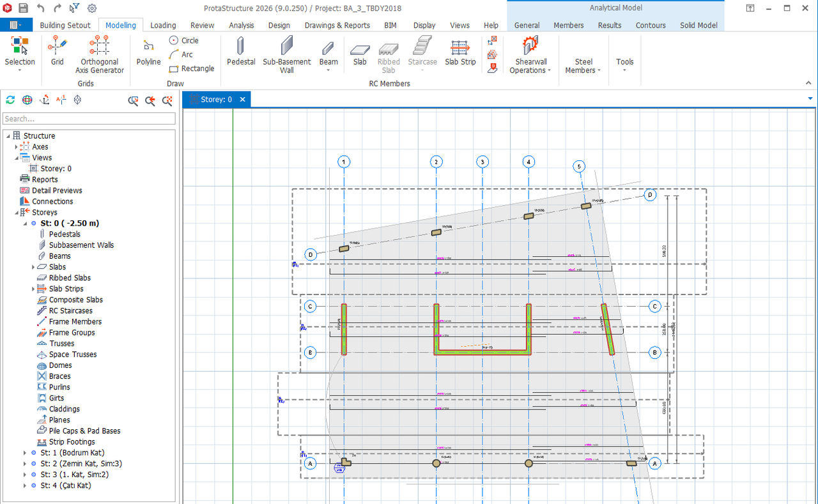This screenshot has height=504, width=818.
Task: Collapse the Storeys tree node
Action: (x=17, y=212)
